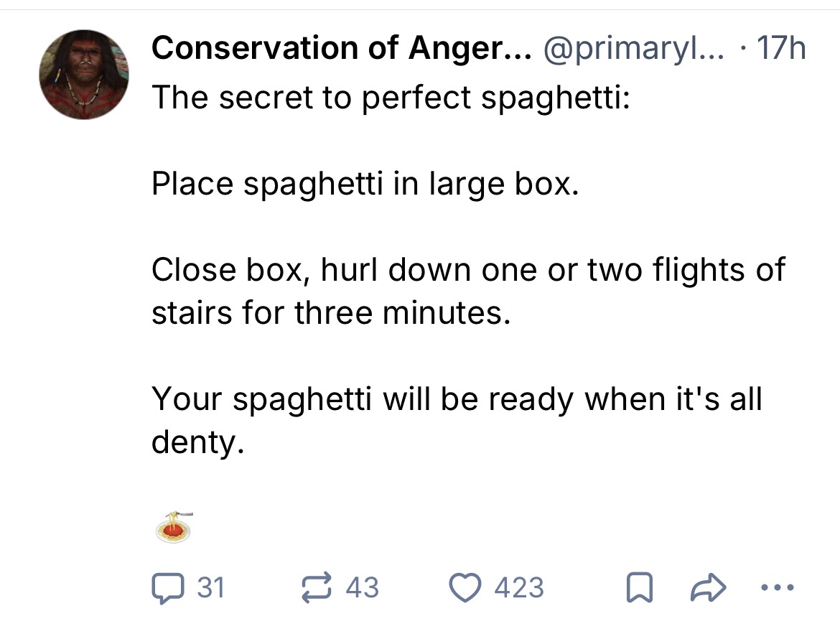Click the 'Close box, hurl down' line
Screen dimensions: 840x629
tap(467, 270)
